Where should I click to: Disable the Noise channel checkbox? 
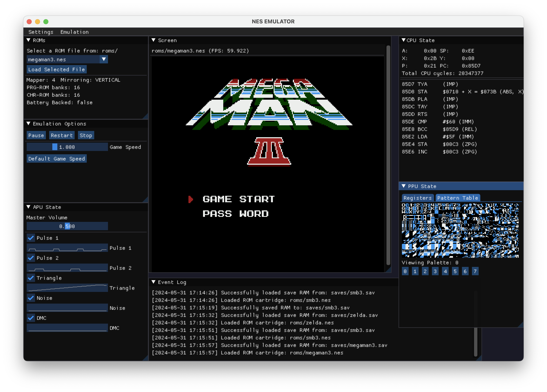pos(31,298)
